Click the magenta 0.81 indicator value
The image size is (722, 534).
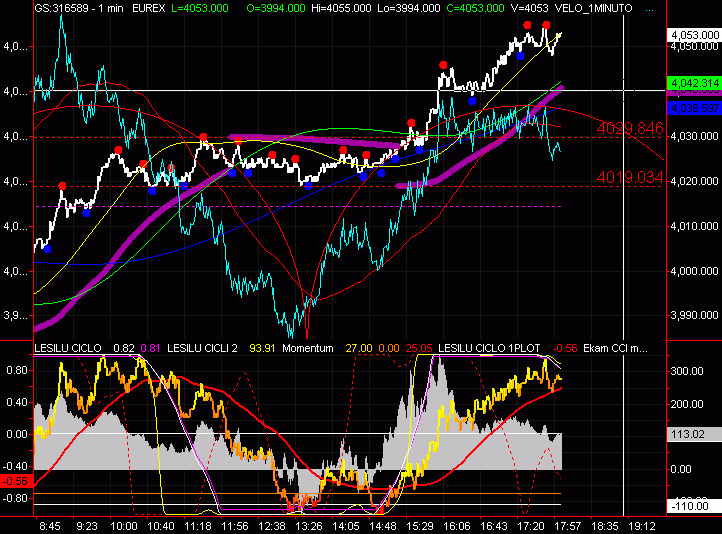point(150,348)
